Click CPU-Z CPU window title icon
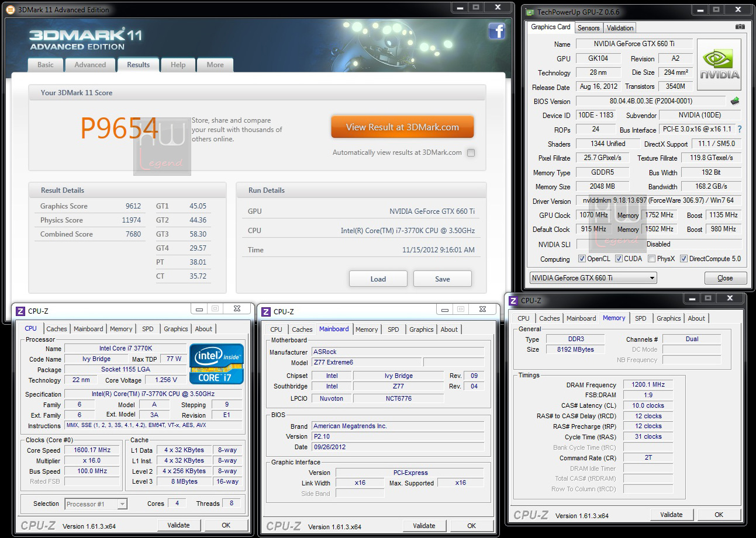Viewport: 756px width, 538px height. (x=20, y=311)
